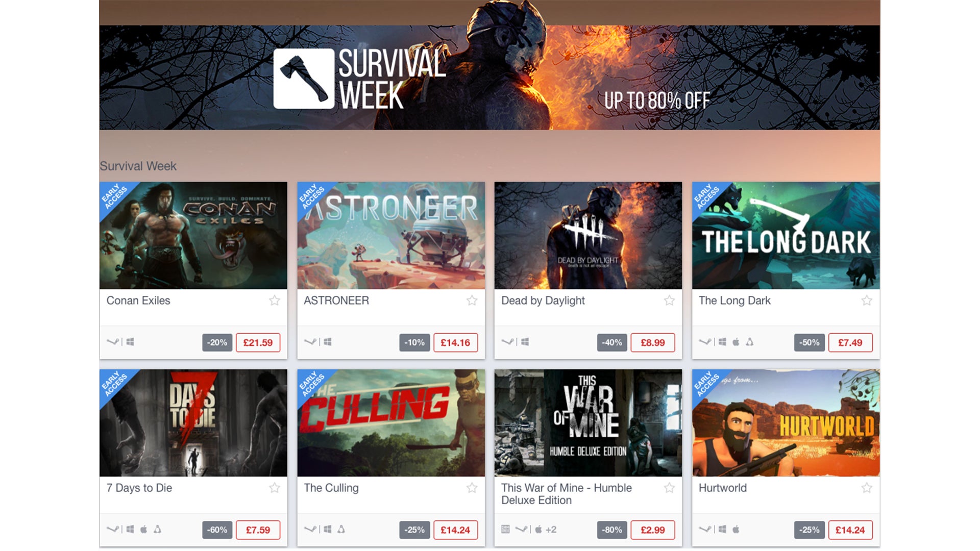Click the £8.99 Dead by Daylight price button
The image size is (980, 551).
click(x=653, y=342)
